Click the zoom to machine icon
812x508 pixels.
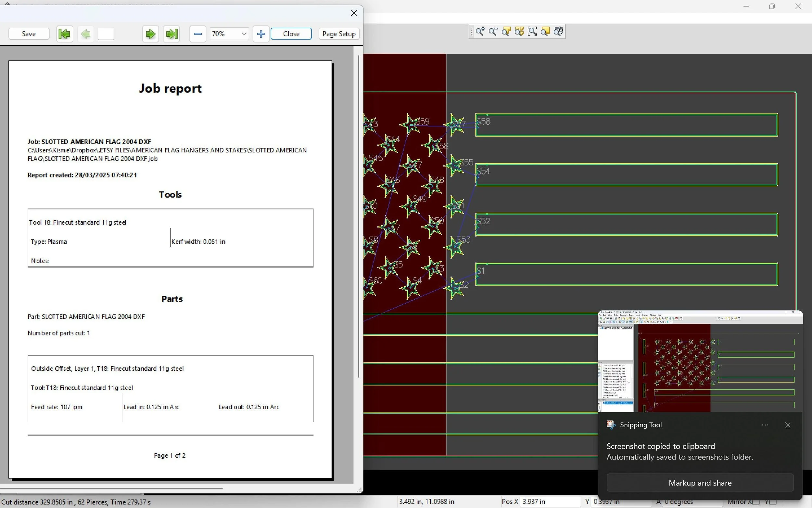[x=559, y=32]
